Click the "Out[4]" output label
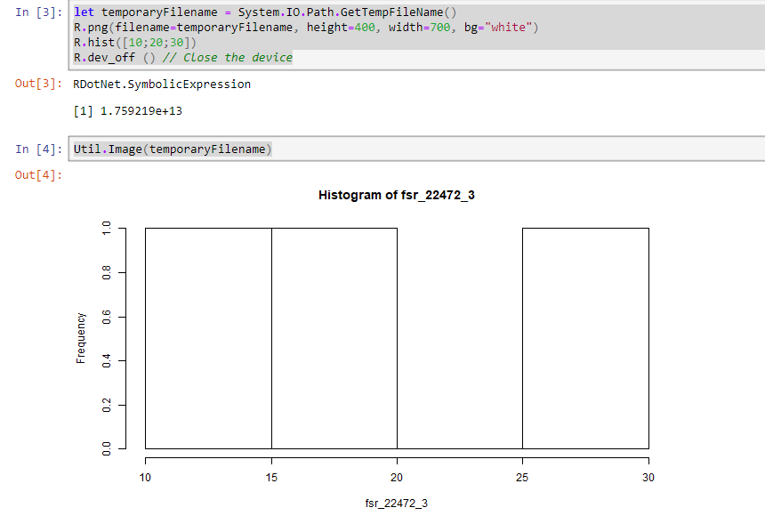The width and height of the screenshot is (765, 532). click(36, 174)
